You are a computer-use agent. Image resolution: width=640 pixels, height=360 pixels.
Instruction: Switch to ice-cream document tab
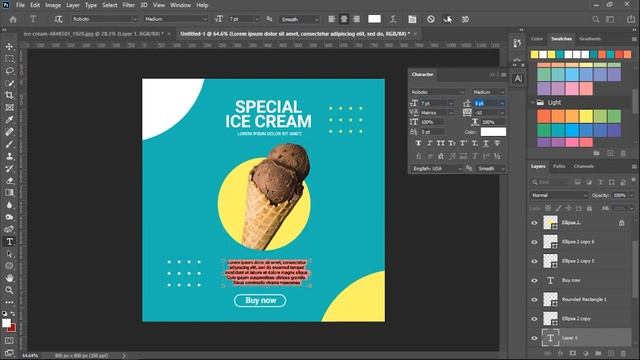coord(94,34)
